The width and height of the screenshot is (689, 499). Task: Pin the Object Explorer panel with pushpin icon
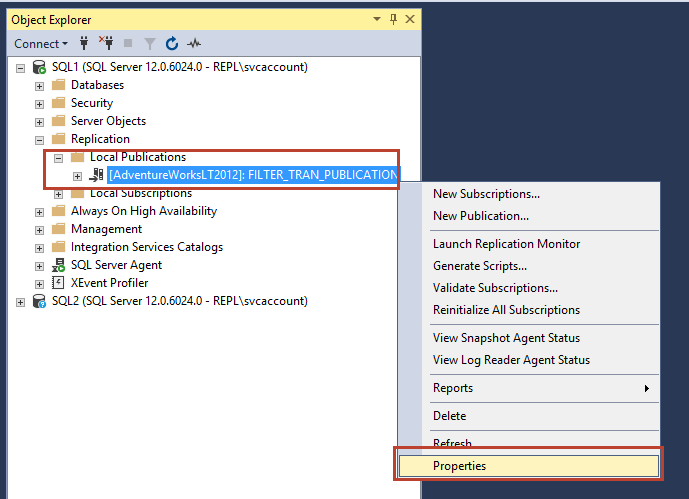(x=394, y=19)
